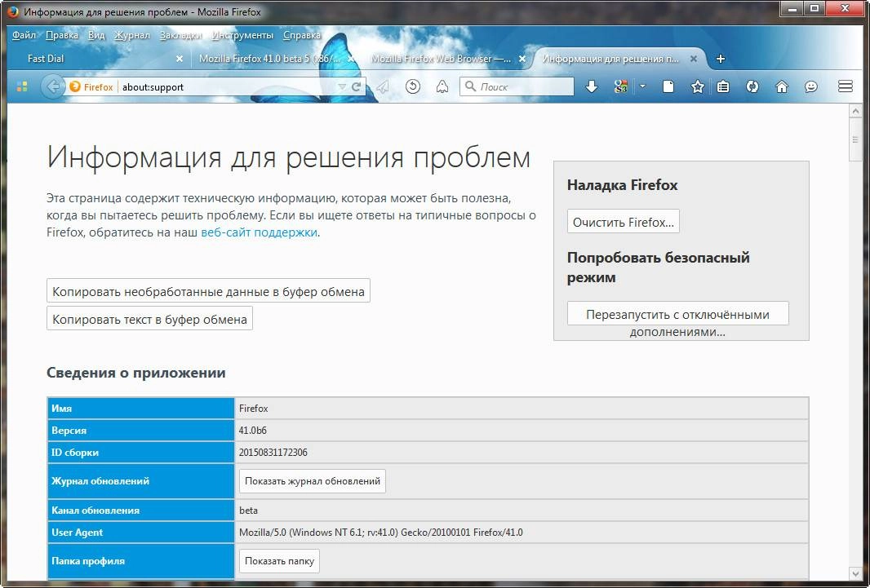This screenshot has width=870, height=588.
Task: Open the Инструменты menu
Action: (242, 35)
